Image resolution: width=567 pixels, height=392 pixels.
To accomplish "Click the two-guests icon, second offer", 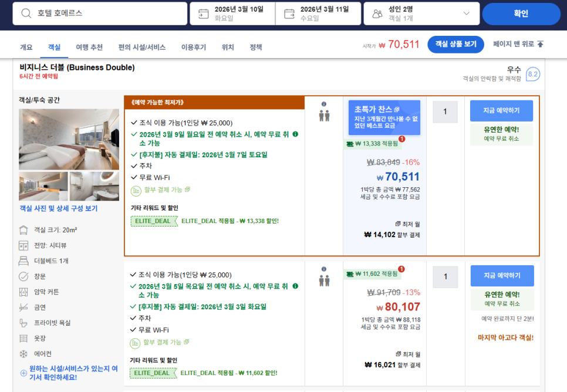I will pyautogui.click(x=325, y=281).
